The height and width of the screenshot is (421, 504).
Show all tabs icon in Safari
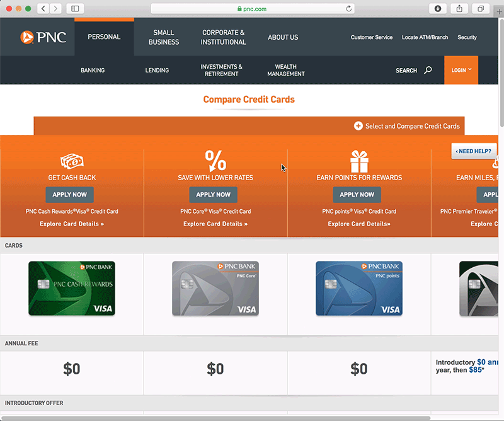point(481,8)
